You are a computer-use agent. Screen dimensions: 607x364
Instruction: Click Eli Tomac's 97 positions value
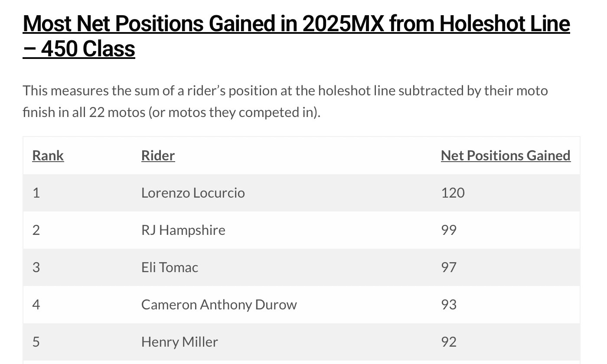click(x=449, y=267)
